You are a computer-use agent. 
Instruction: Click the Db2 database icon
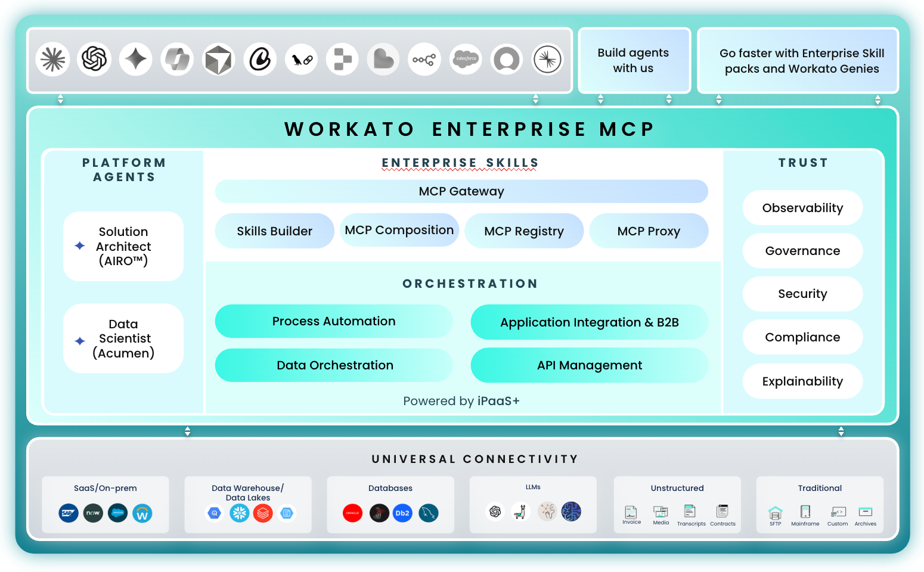(402, 513)
